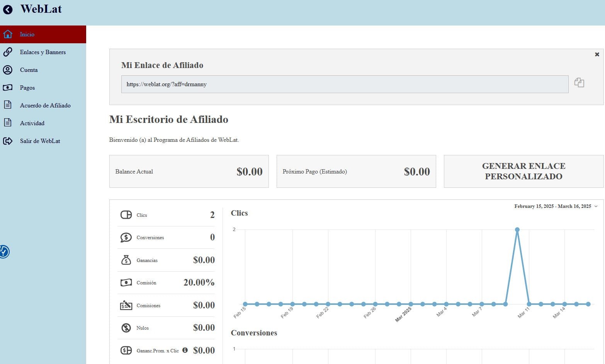Click the blue accessibility badge on left edge
605x364 pixels.
click(x=3, y=252)
